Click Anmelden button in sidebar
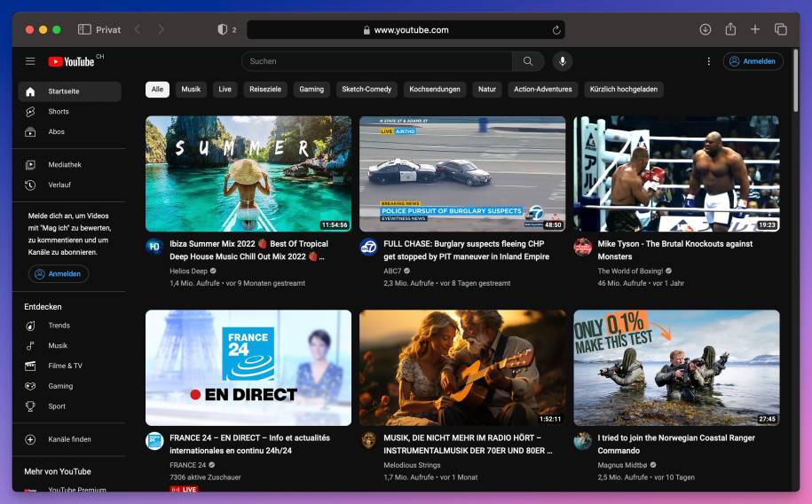Screen dimensions: 812x504 click(58, 273)
